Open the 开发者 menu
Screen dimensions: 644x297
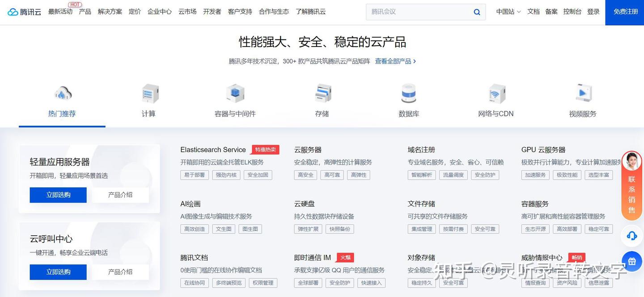point(212,12)
